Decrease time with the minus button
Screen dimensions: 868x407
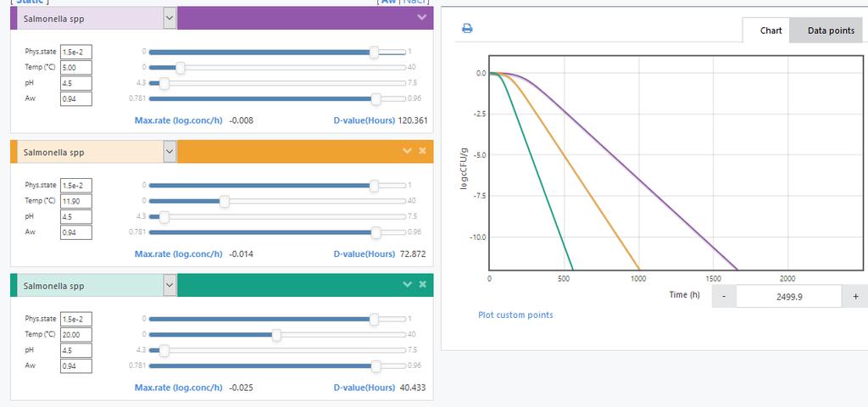click(x=724, y=296)
